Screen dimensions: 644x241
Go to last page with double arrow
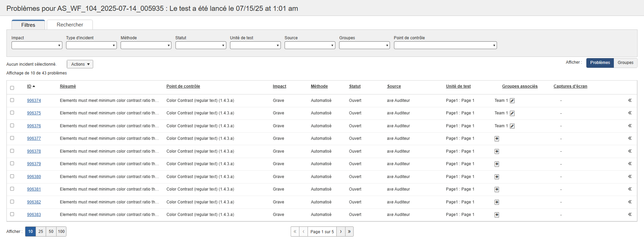349,232
